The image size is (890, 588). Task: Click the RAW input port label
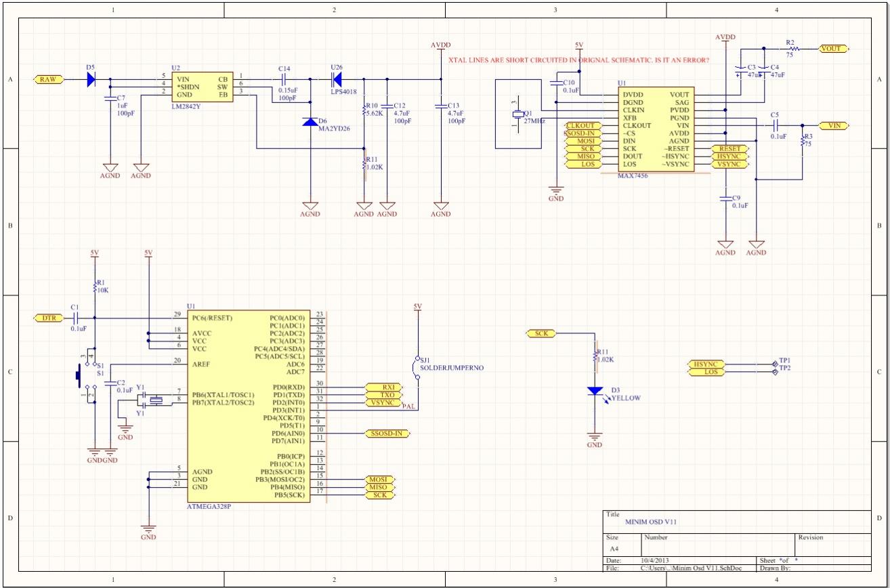49,79
